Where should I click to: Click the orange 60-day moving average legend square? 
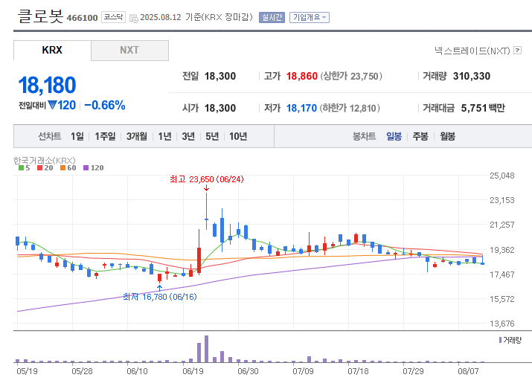click(x=63, y=168)
